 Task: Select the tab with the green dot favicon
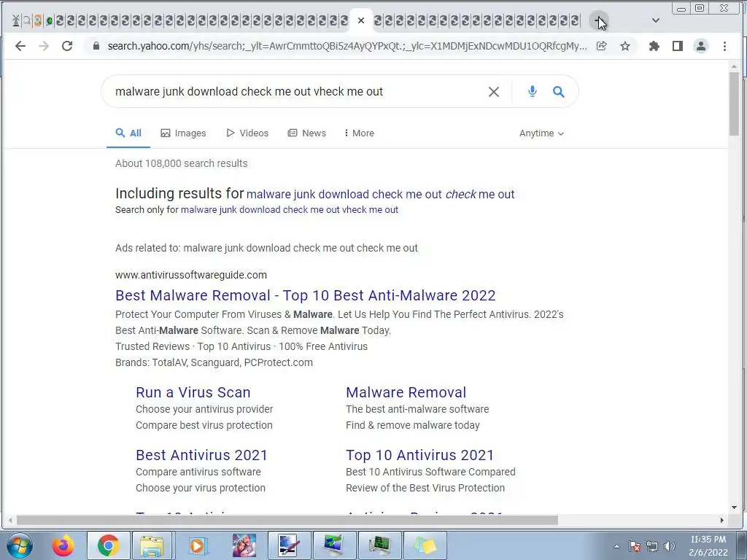[49, 20]
